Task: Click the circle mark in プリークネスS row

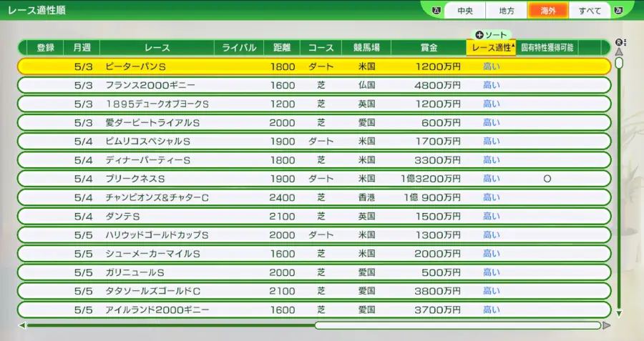Action: (547, 179)
